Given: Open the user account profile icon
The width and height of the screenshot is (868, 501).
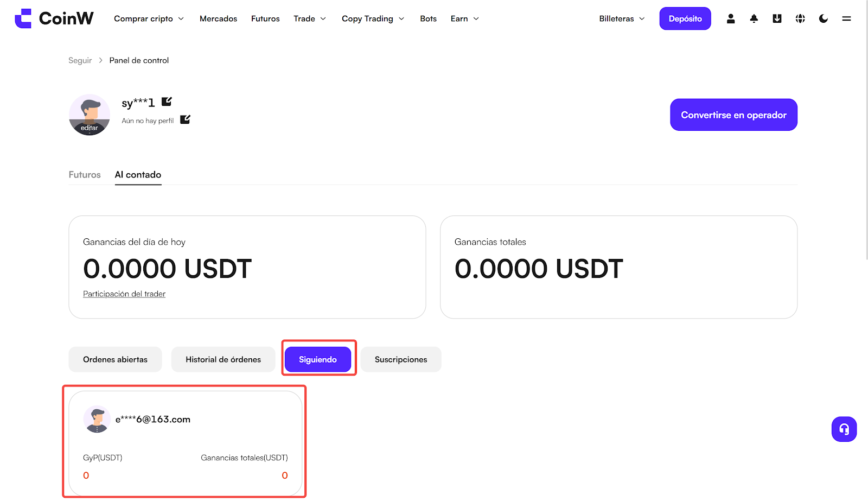Looking at the screenshot, I should pos(731,18).
